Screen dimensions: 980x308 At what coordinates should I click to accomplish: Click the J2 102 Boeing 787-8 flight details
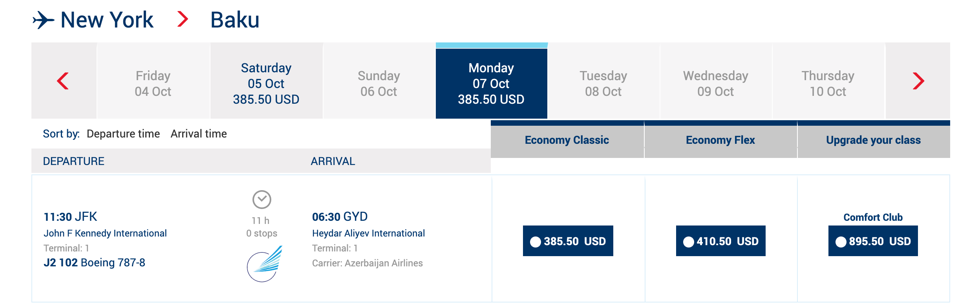point(95,262)
